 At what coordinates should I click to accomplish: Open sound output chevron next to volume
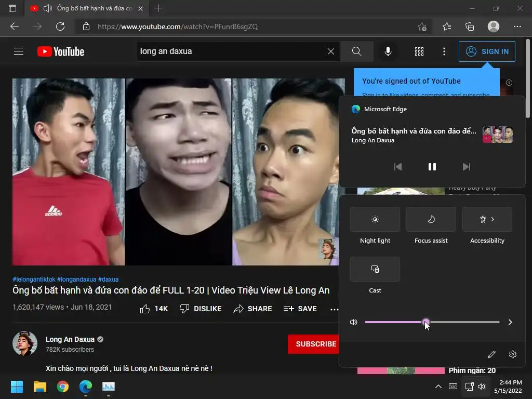510,322
